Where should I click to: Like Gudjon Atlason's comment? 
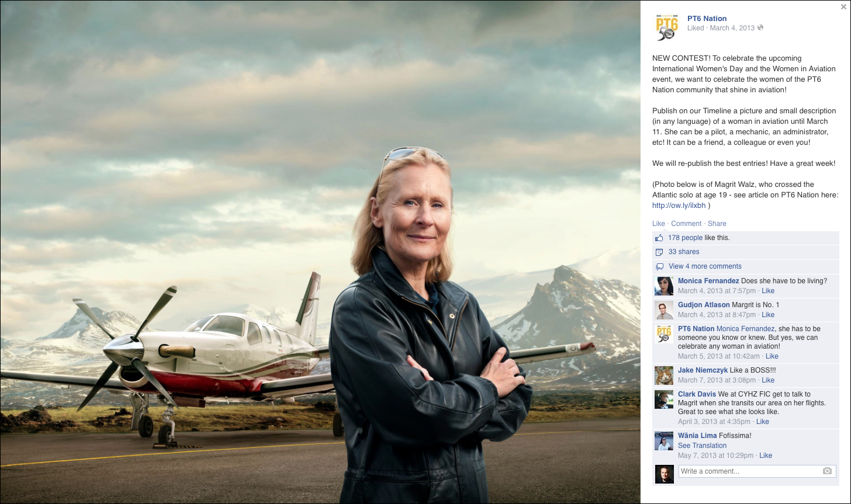pyautogui.click(x=768, y=315)
